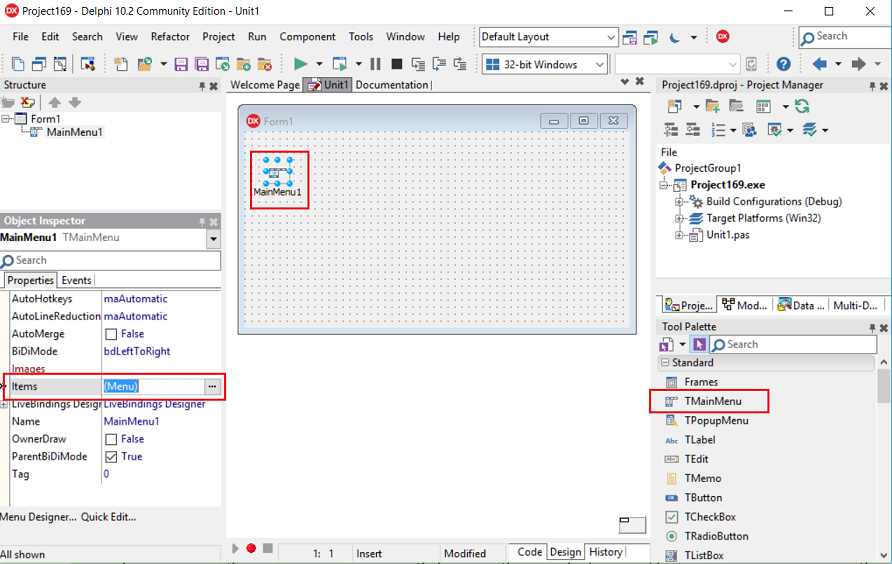
Task: Click the Save All icon
Action: [201, 64]
